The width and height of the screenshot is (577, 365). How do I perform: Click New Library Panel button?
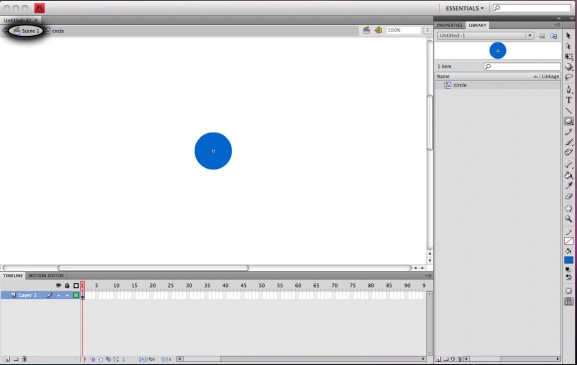click(553, 36)
